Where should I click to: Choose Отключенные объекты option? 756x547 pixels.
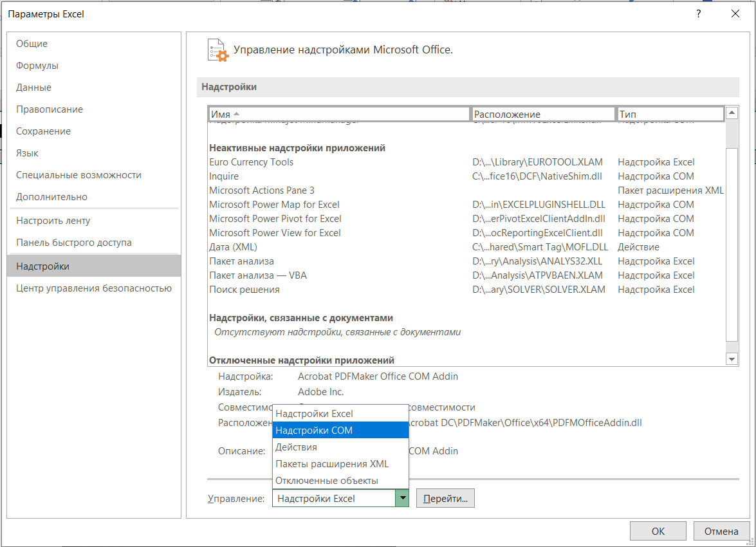340,481
